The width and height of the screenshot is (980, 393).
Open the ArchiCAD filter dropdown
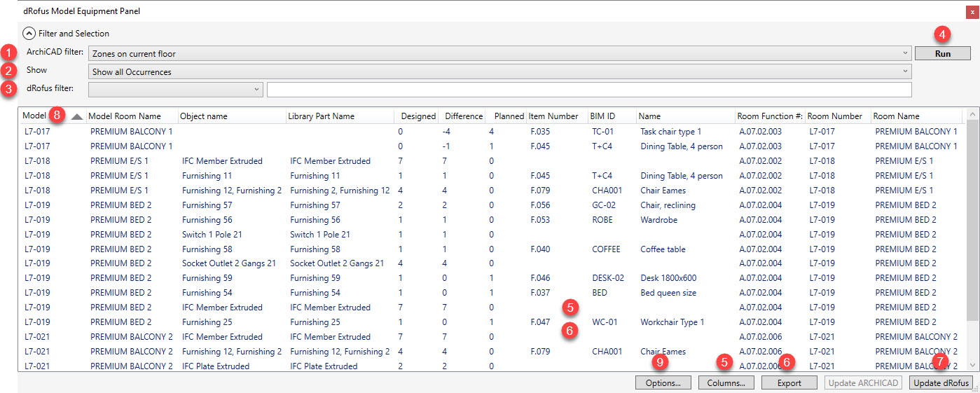[499, 53]
